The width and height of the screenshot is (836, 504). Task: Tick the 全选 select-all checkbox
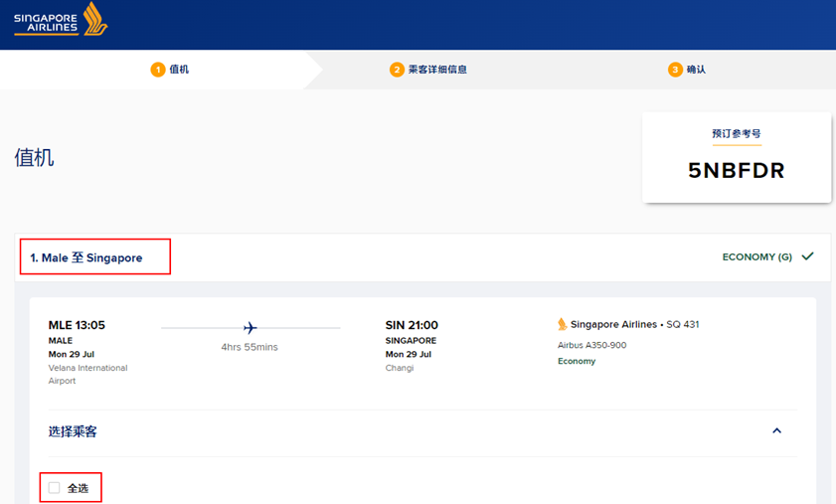click(x=55, y=488)
